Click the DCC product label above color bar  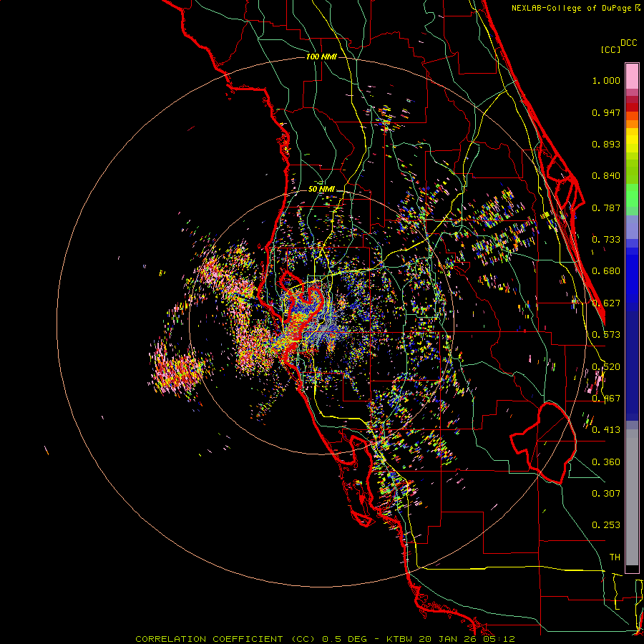[x=629, y=42]
